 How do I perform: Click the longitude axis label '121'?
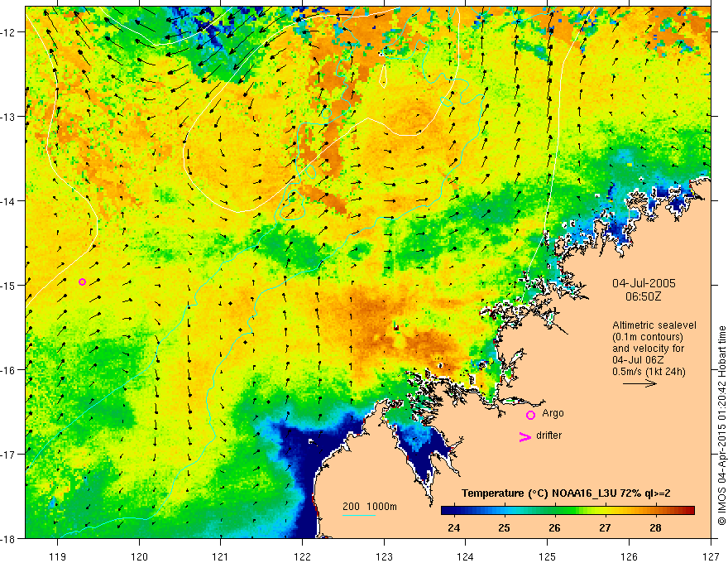221,556
